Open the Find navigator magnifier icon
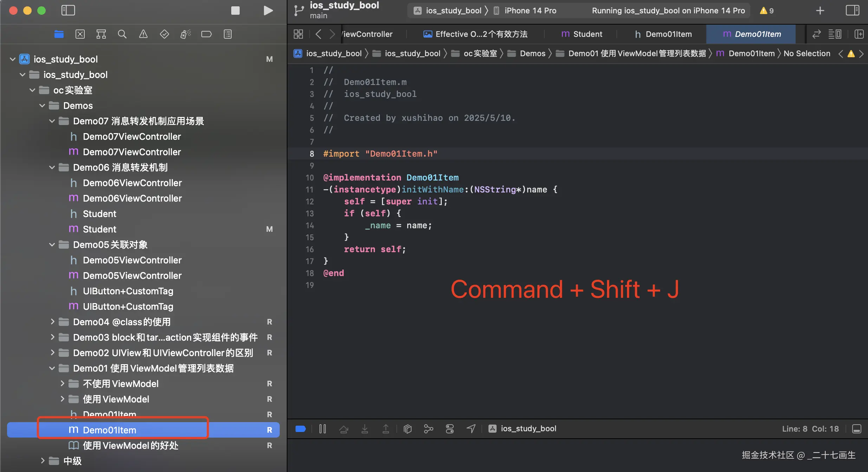Viewport: 868px width, 472px height. 122,34
